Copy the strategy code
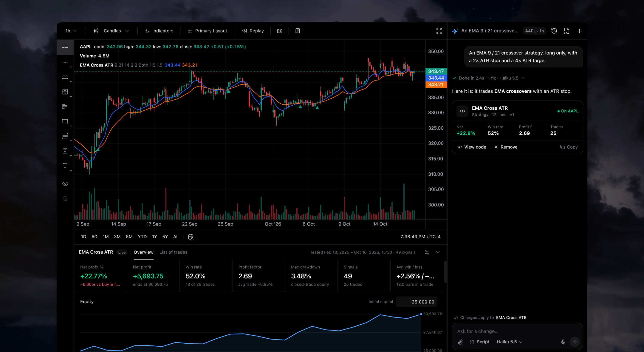The width and height of the screenshot is (644, 352). [569, 147]
